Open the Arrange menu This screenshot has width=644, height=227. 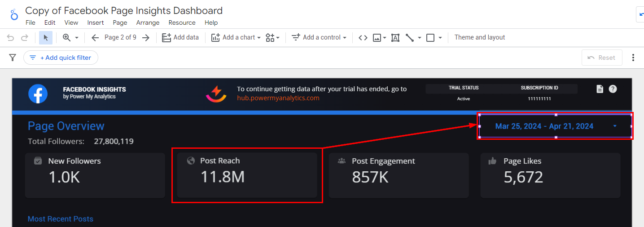click(x=148, y=22)
